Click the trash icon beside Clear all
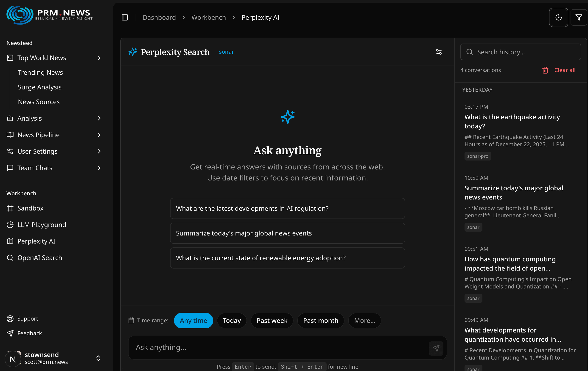 [x=545, y=70]
